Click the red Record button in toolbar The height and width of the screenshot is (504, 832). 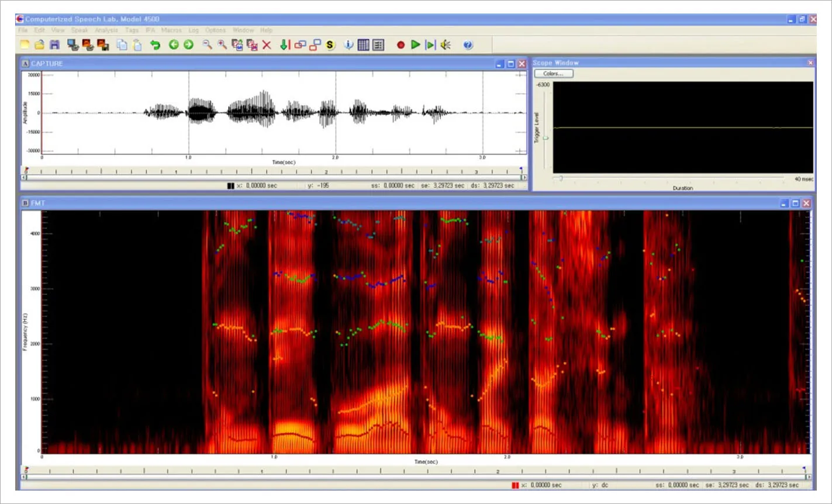[x=401, y=44]
